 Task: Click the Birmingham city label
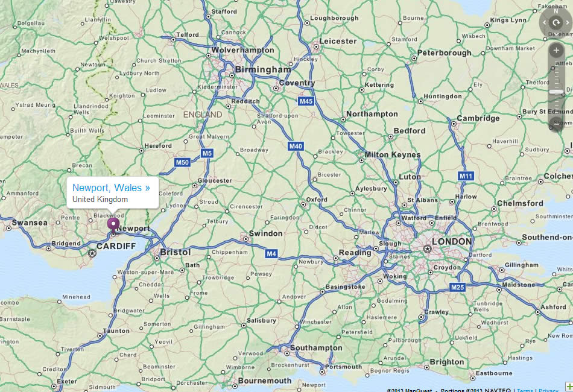click(x=263, y=69)
